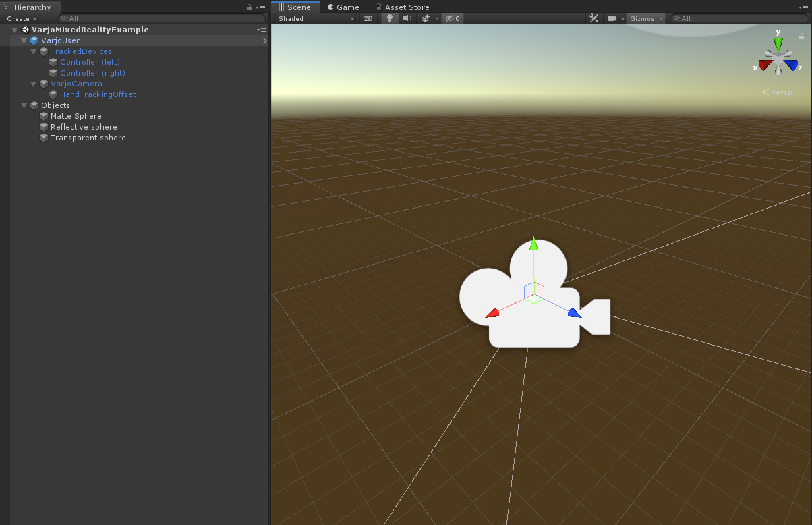Select Controller (right) object

click(92, 73)
